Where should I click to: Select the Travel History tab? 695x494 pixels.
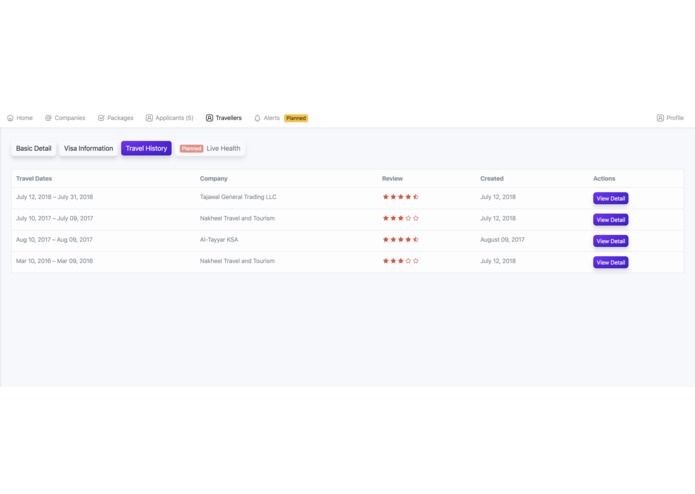pos(146,148)
